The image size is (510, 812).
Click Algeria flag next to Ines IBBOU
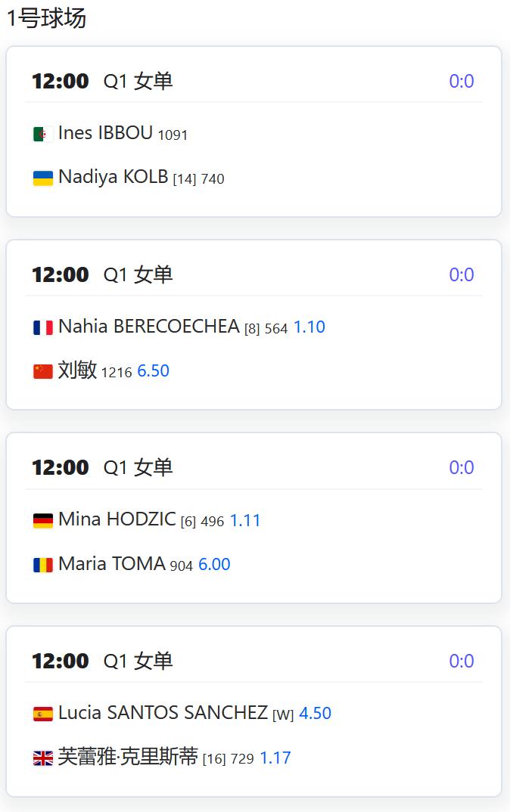click(42, 135)
